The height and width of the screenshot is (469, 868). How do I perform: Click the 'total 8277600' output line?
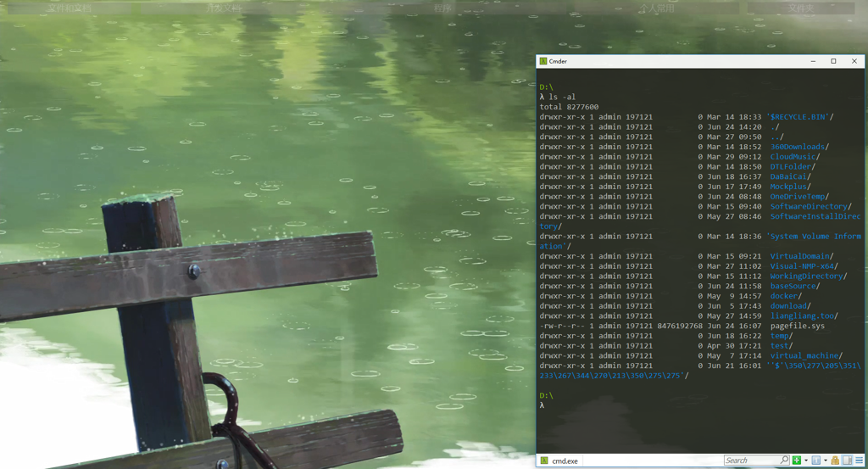click(569, 107)
